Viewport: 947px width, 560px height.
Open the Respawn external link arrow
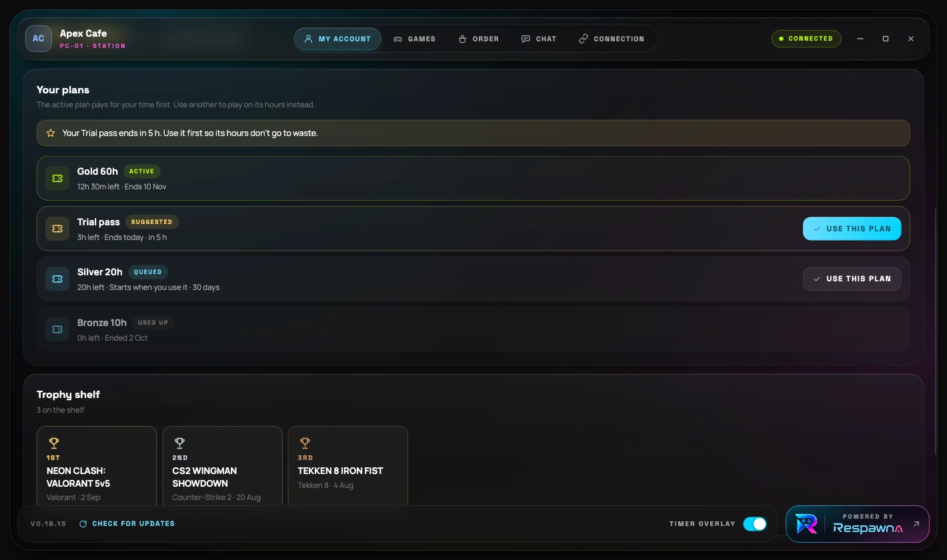coord(916,524)
